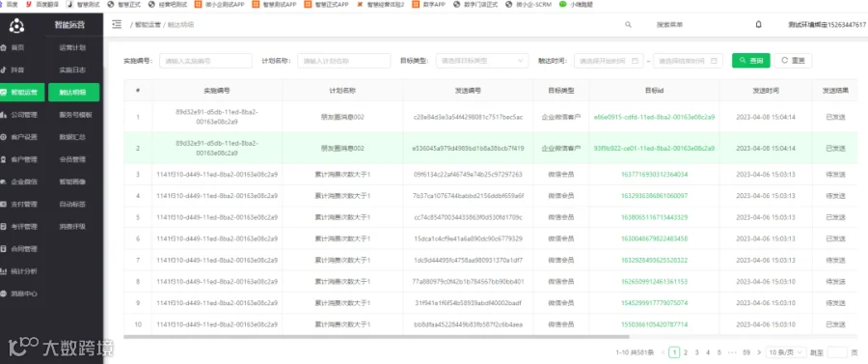Click the 朋友圈消息002 cell in row 1
This screenshot has height=364, width=868.
[342, 118]
